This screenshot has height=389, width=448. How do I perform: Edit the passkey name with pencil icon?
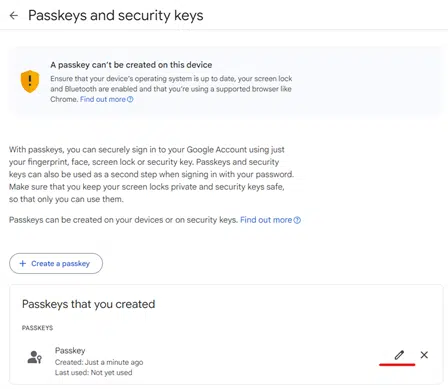(x=399, y=355)
